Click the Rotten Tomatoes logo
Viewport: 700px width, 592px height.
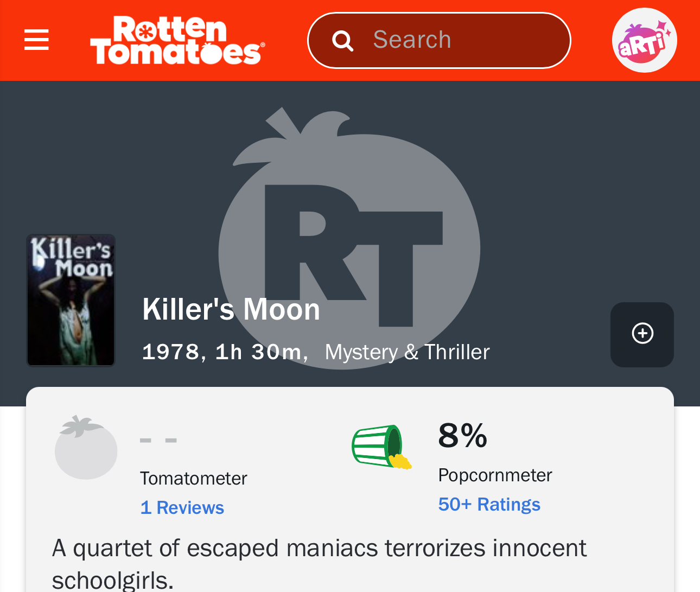pos(177,40)
